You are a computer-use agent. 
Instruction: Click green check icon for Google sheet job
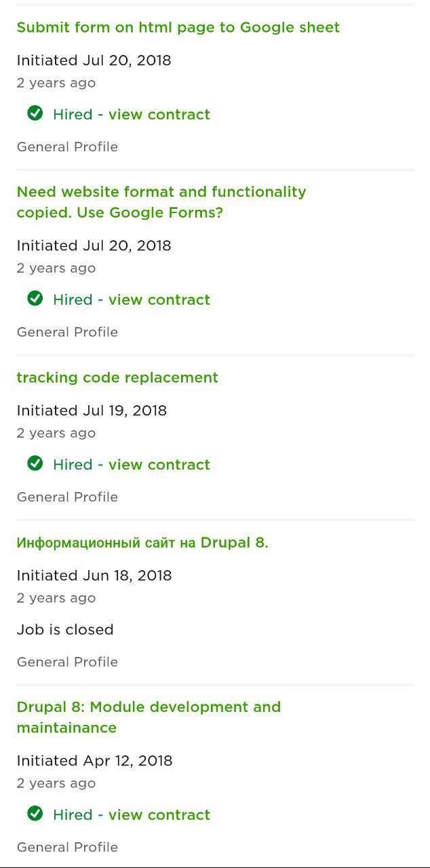(x=35, y=113)
